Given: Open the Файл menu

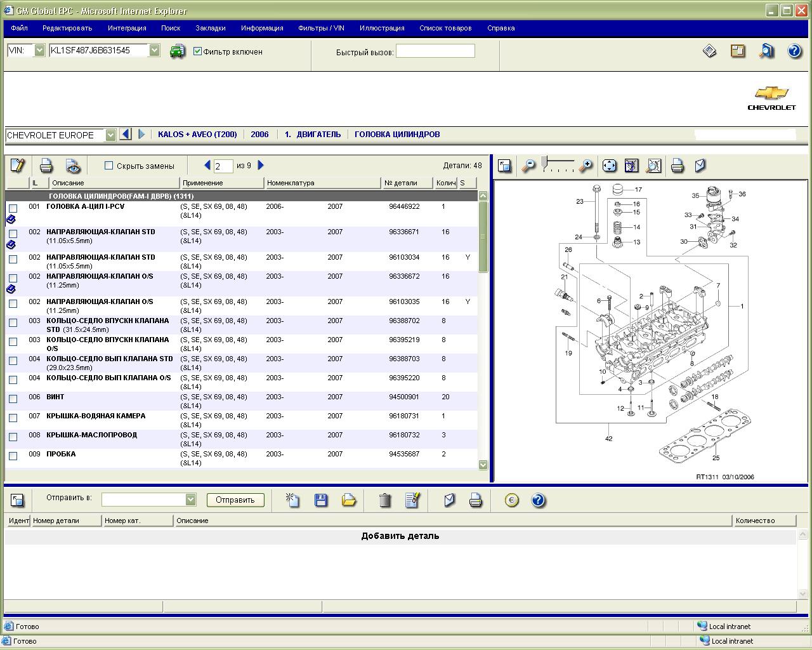Looking at the screenshot, I should pos(19,28).
